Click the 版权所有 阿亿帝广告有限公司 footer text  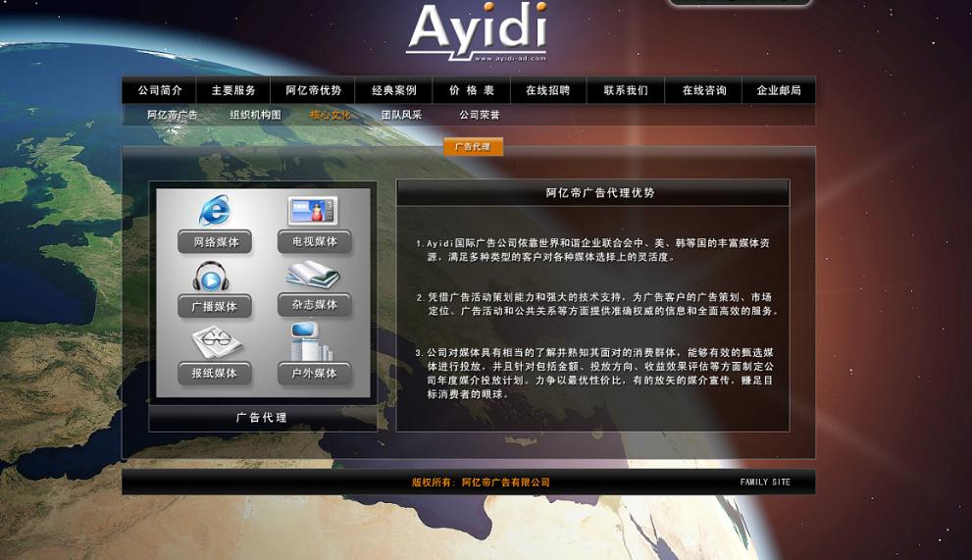(x=481, y=482)
